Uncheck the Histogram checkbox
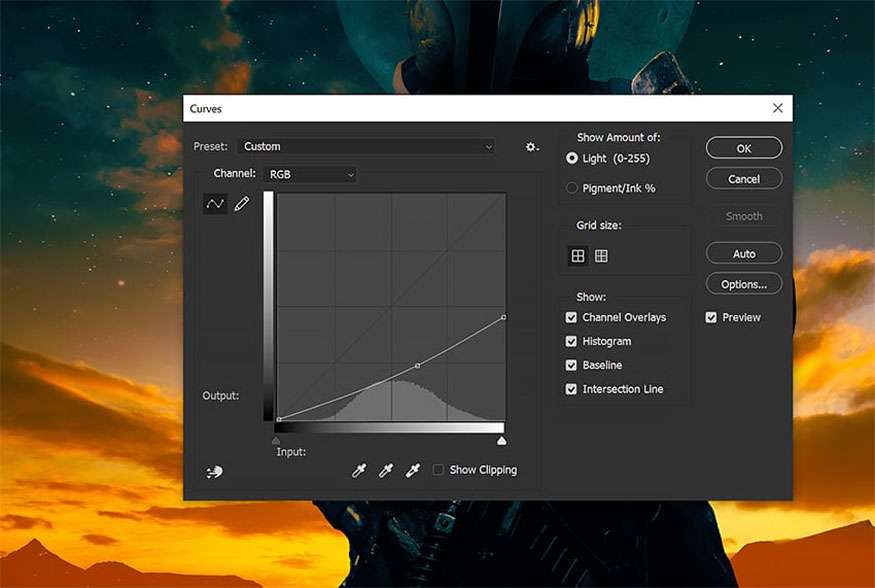875x588 pixels. 571,341
